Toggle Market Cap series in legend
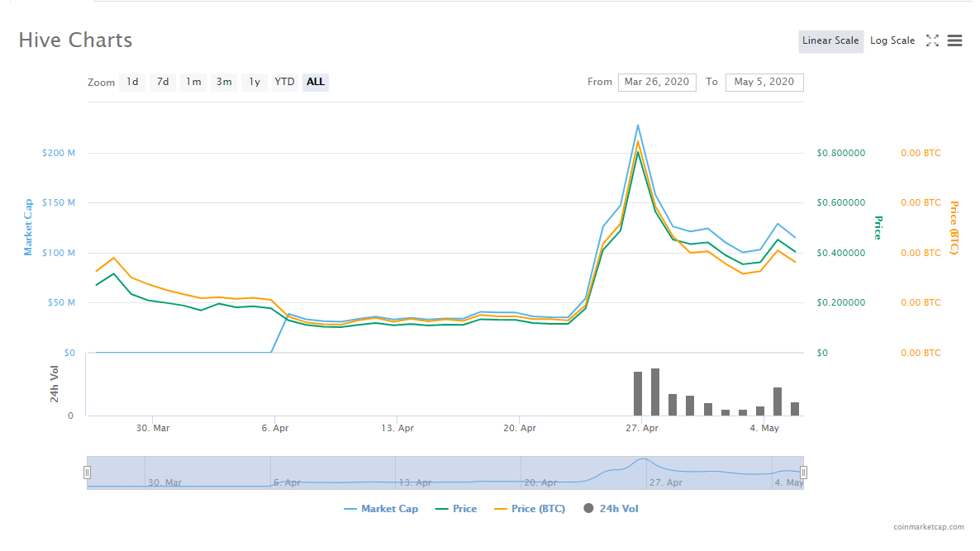This screenshot has height=551, width=980. (x=381, y=509)
